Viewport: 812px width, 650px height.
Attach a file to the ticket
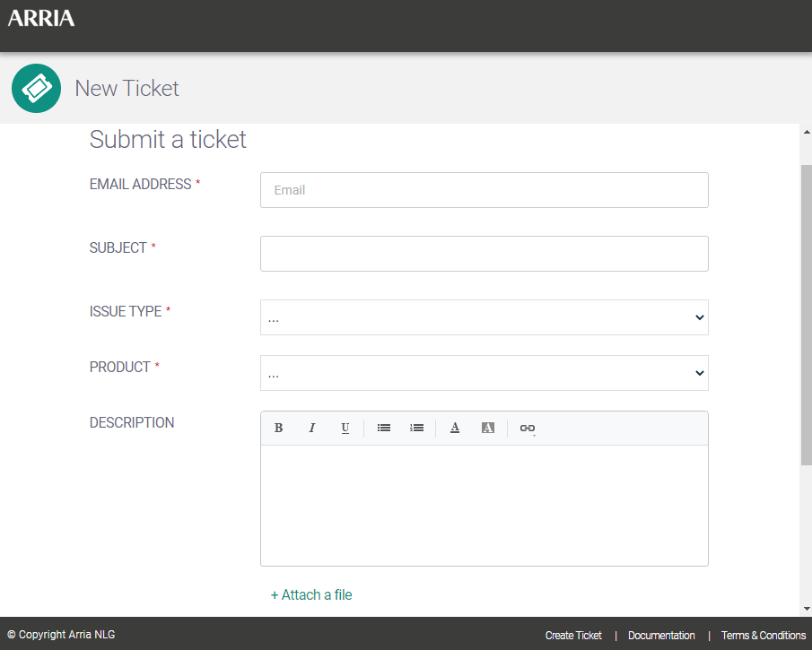click(x=311, y=594)
